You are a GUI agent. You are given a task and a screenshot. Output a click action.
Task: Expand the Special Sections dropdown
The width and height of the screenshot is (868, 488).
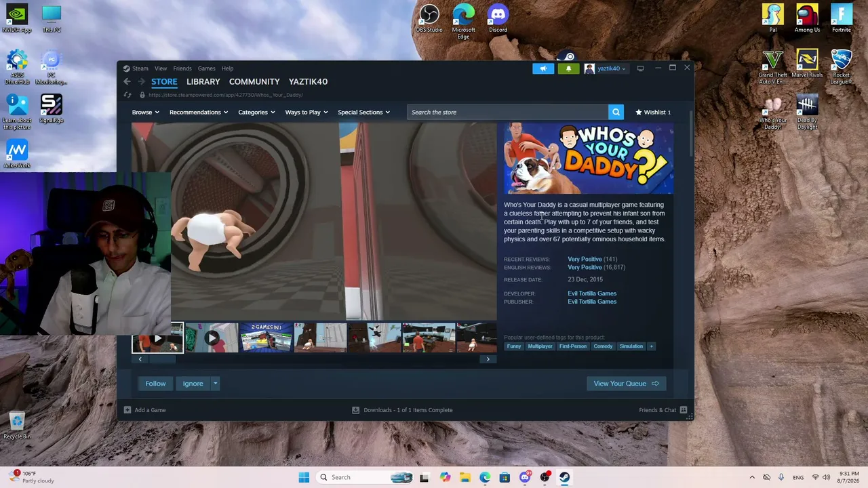tap(364, 113)
